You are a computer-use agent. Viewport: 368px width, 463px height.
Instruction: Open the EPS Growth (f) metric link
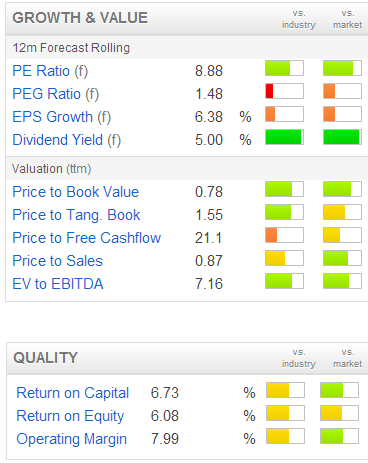click(61, 117)
